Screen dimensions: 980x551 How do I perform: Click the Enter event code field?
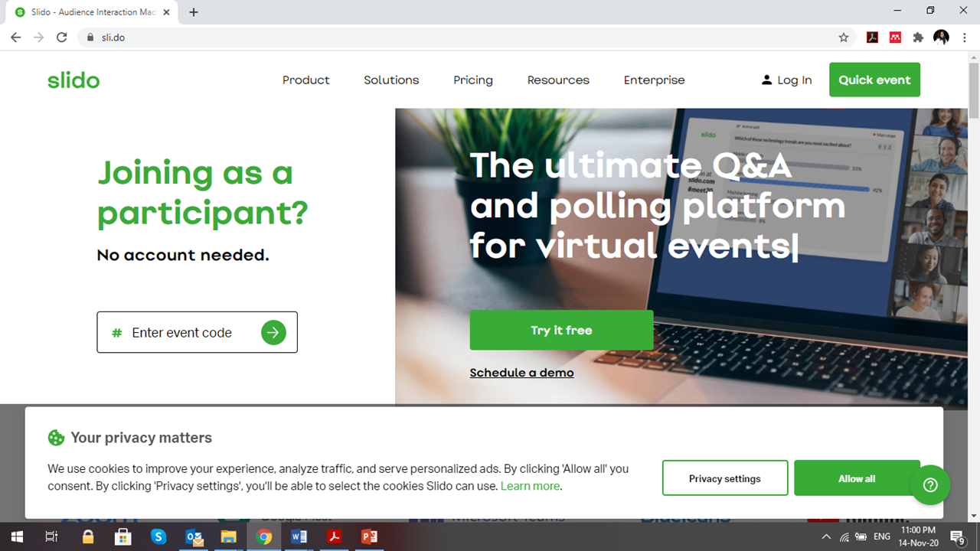point(197,332)
